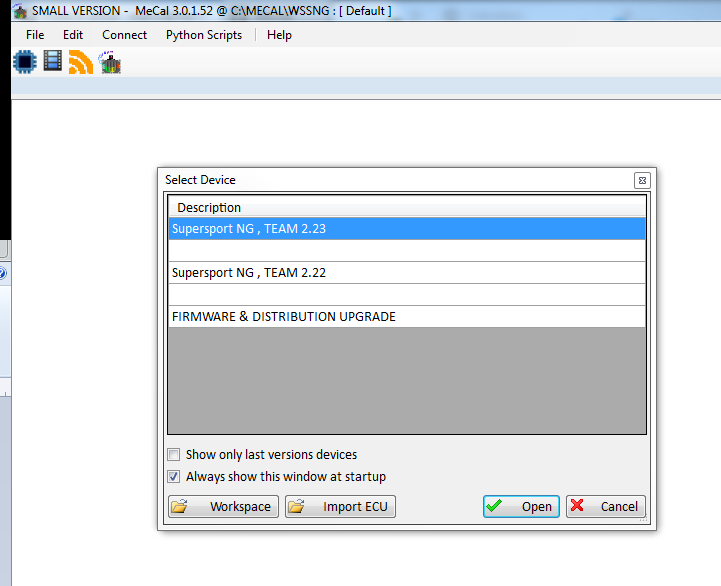Click the Workspace button
This screenshot has height=586, width=721.
click(223, 506)
